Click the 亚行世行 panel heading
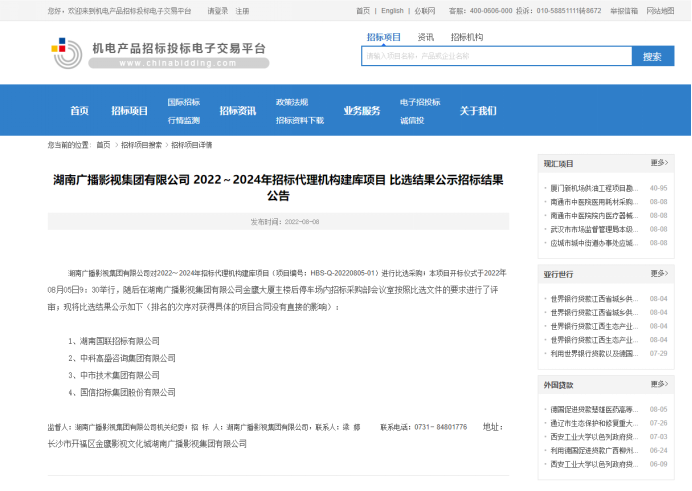This screenshot has width=692, height=491. click(558, 274)
